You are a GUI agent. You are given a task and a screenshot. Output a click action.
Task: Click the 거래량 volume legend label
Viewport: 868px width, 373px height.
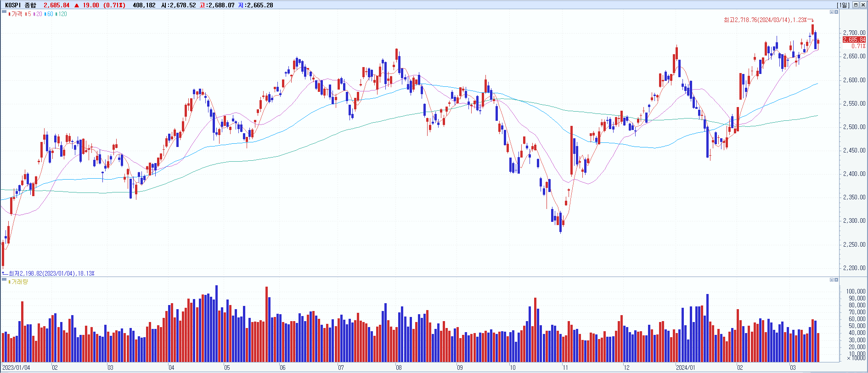tap(18, 282)
